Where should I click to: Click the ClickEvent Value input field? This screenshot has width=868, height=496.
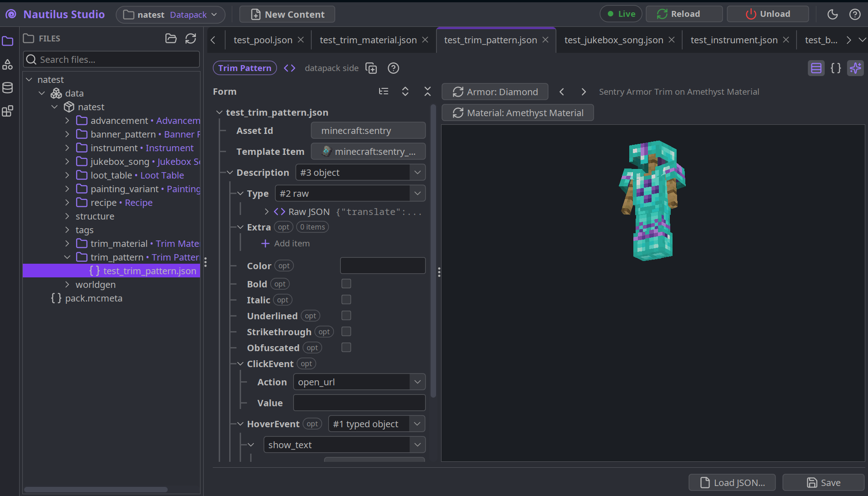tap(360, 403)
